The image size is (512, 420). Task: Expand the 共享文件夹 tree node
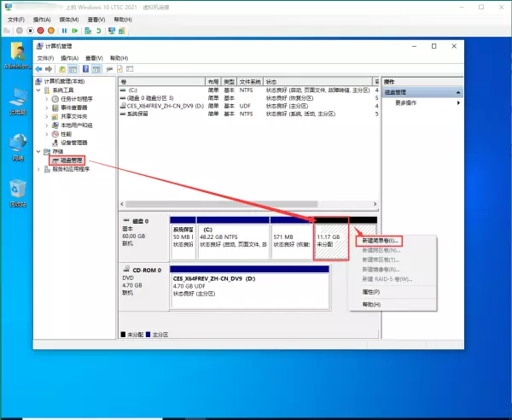click(x=47, y=117)
